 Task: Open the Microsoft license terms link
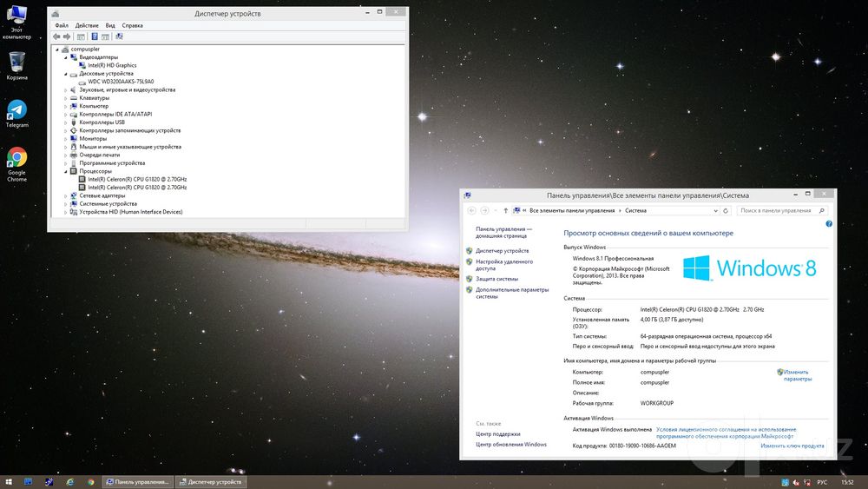(726, 433)
